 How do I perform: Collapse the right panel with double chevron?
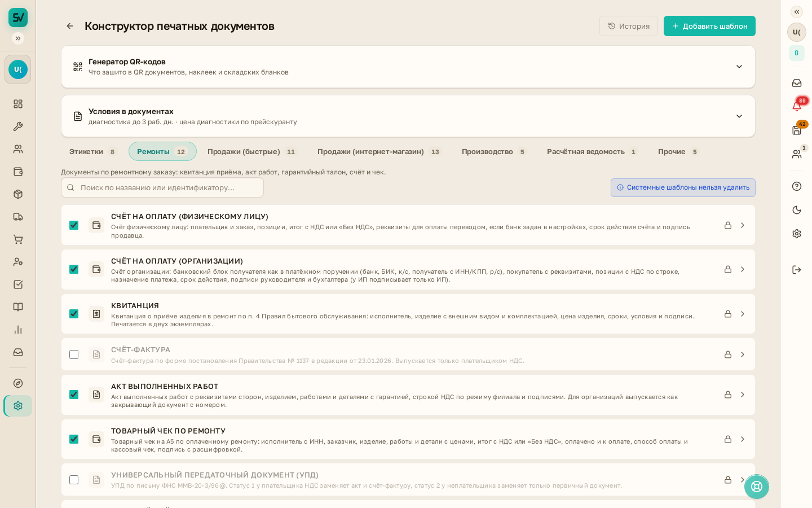[797, 12]
